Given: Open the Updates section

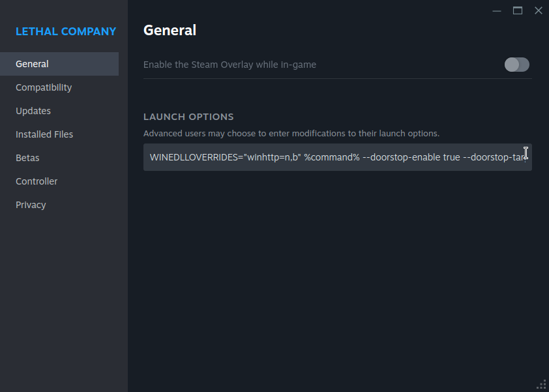Looking at the screenshot, I should 33,111.
